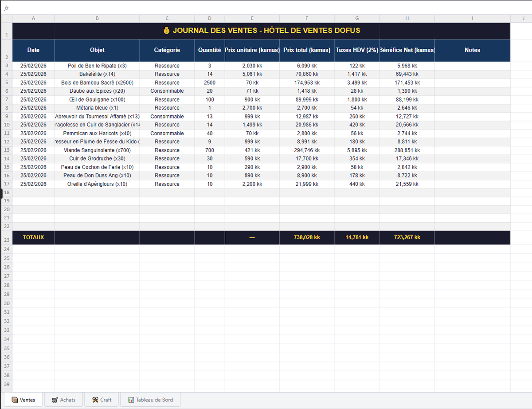Click total price 738,028 kk
Screen dimensions: 532x409
tap(307, 237)
